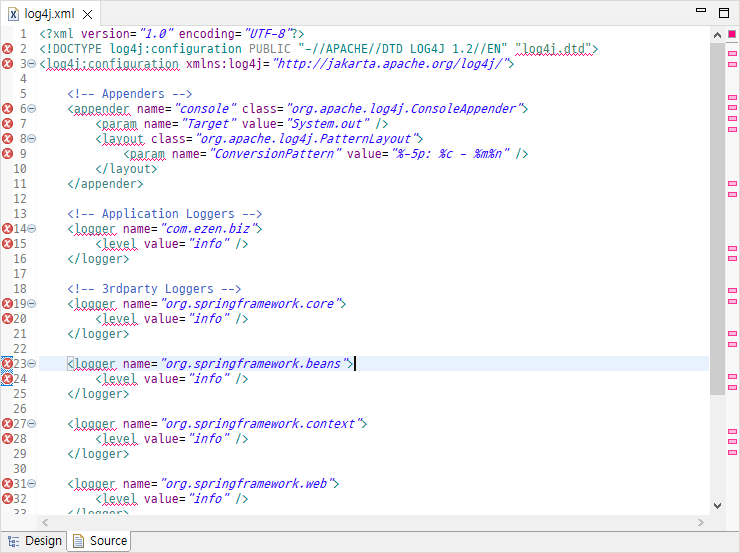
Task: Click the "org.springframework.context" logger name
Action: [261, 424]
